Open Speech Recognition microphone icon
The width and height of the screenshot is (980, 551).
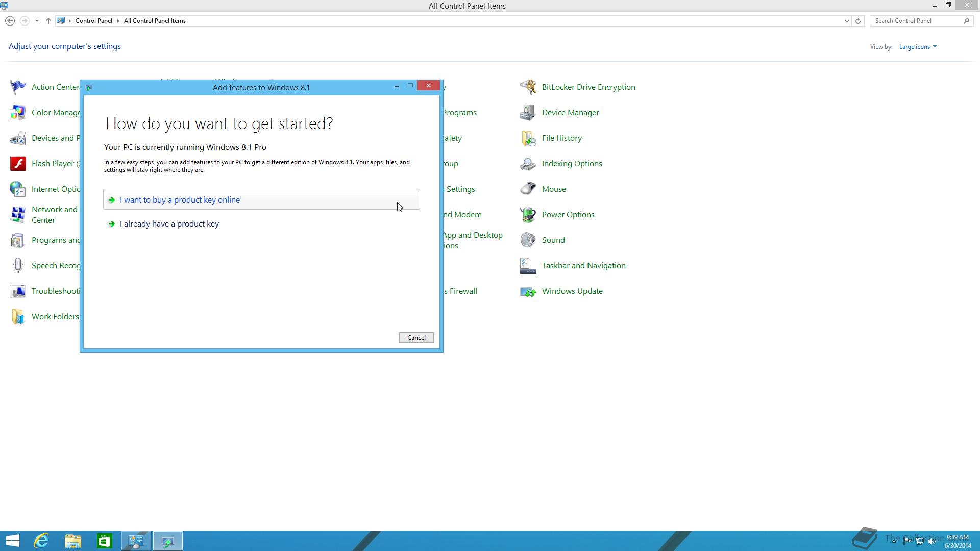[18, 266]
